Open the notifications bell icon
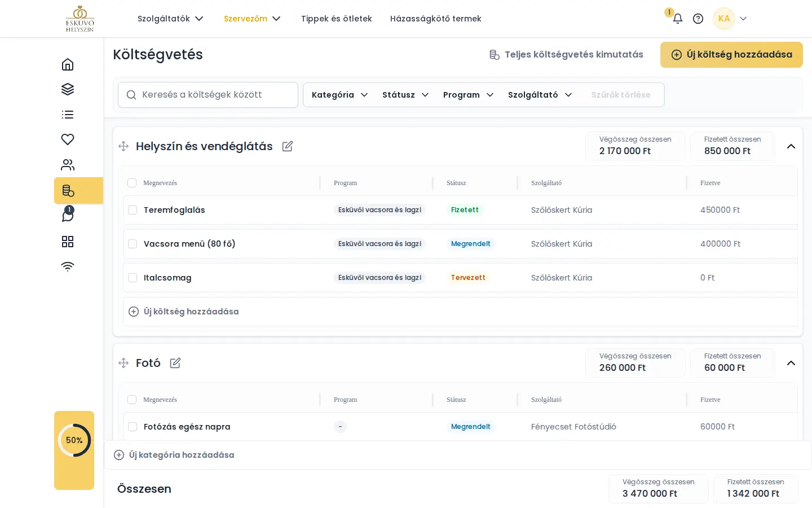Screen dimensions: 812x508 coord(678,19)
